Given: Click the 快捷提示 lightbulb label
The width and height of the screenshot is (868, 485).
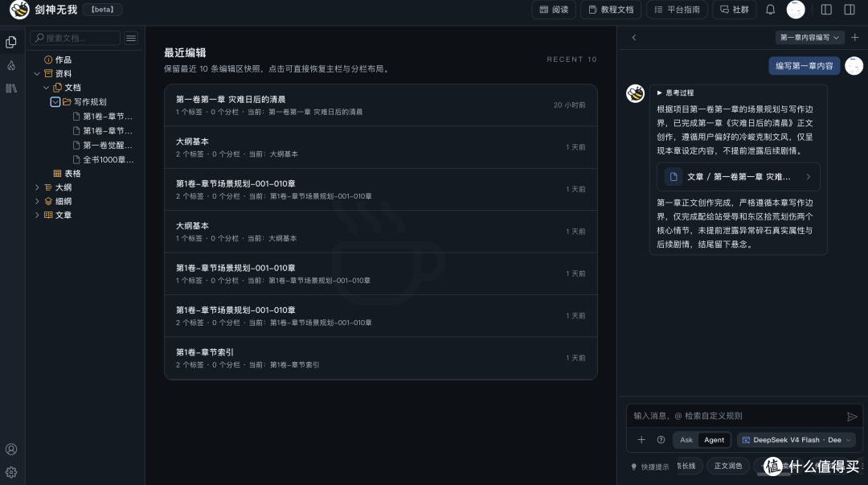Looking at the screenshot, I should click(x=650, y=467).
